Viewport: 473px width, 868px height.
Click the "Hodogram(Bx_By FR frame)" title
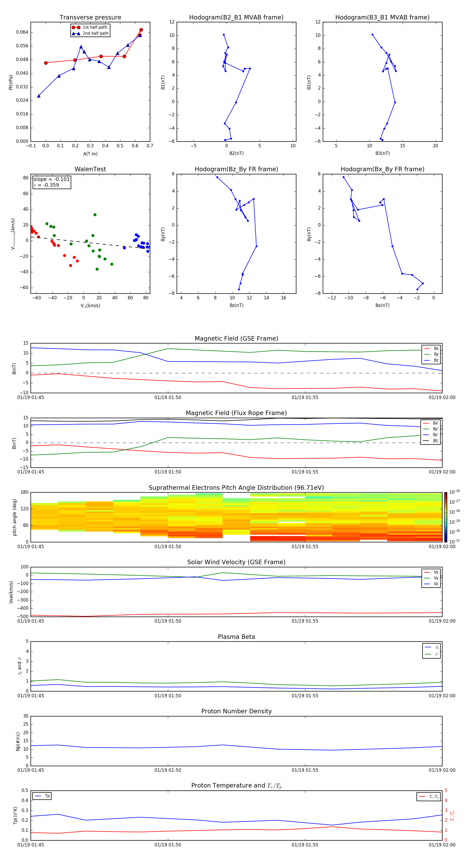[382, 169]
